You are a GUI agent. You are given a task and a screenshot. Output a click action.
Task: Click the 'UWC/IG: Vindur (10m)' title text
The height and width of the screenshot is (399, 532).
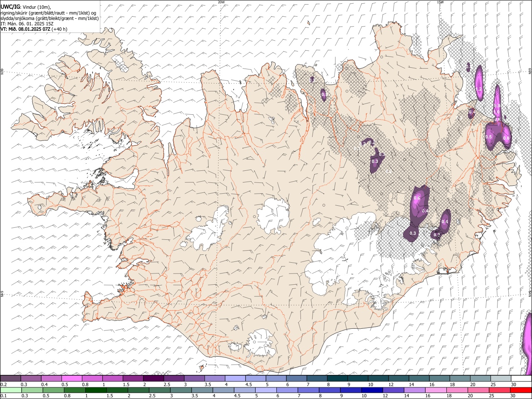[26, 7]
